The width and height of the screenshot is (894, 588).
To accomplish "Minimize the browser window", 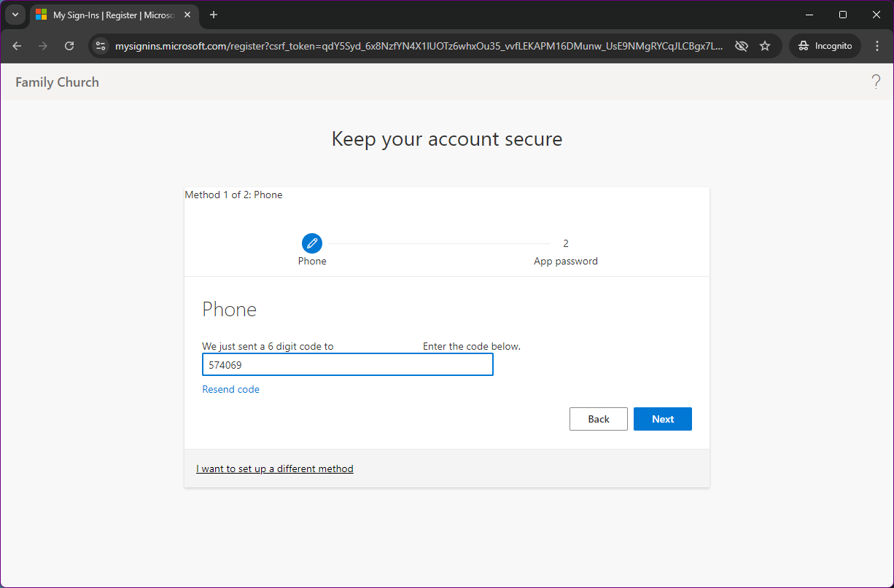I will click(x=809, y=15).
